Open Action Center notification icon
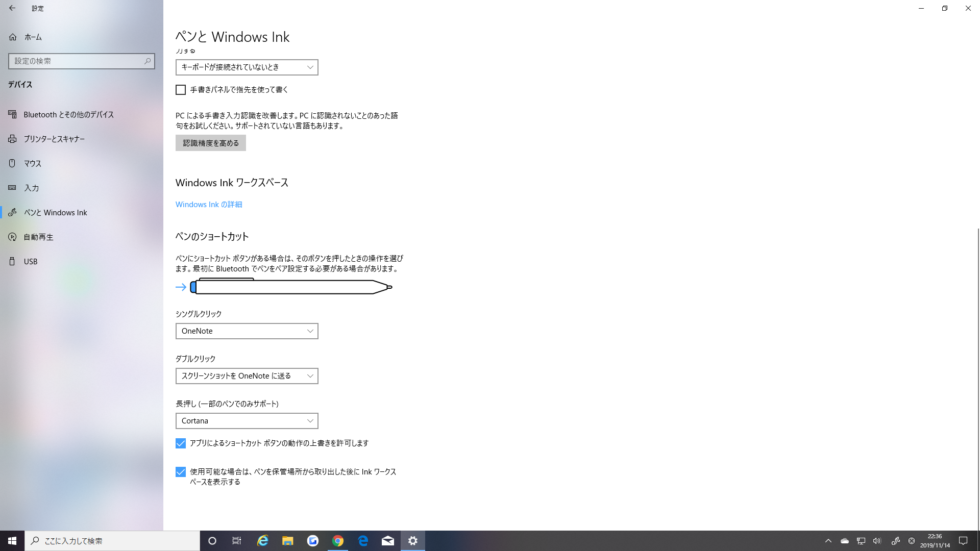The height and width of the screenshot is (551, 980). click(x=963, y=541)
